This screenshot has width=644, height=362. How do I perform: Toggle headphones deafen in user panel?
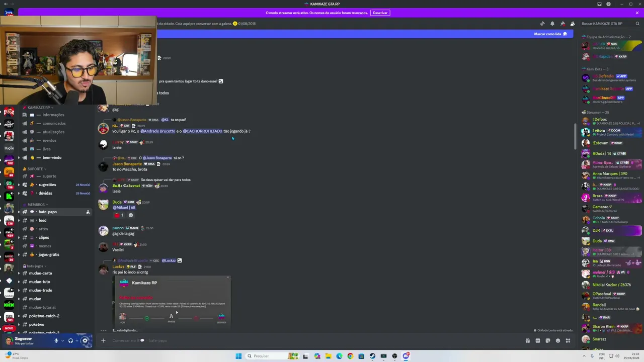[x=70, y=341]
